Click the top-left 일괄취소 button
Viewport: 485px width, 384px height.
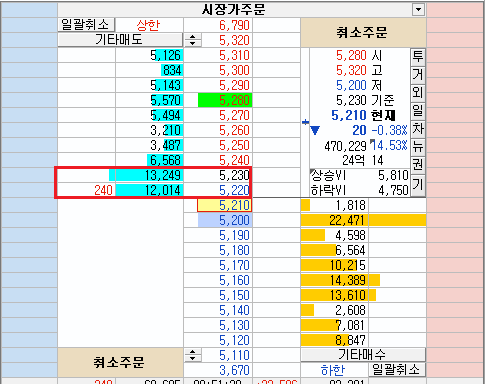86,25
